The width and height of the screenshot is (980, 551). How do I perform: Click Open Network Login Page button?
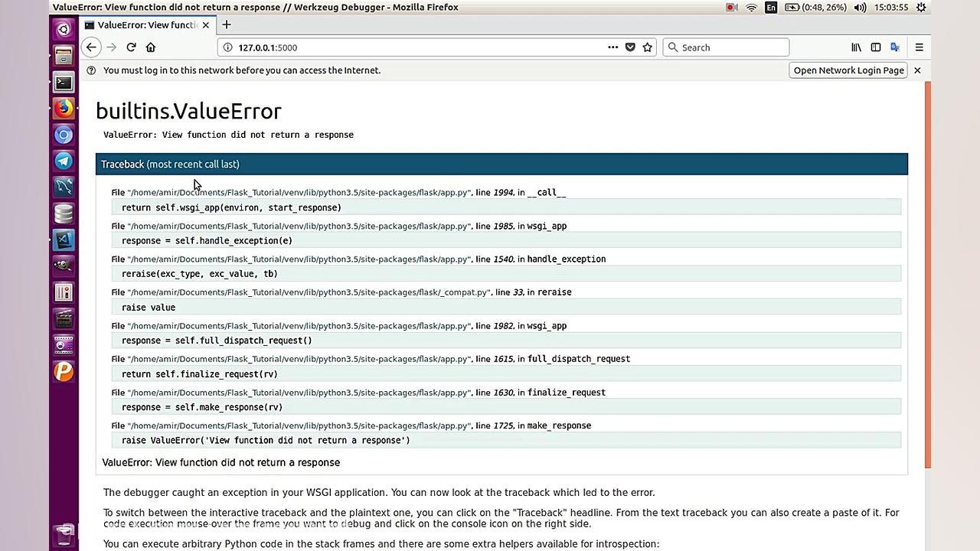point(848,70)
